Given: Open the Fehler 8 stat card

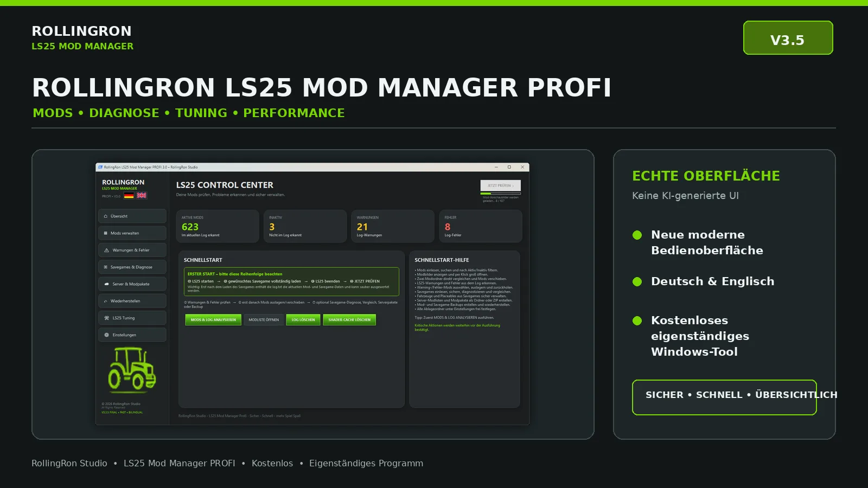Looking at the screenshot, I should (481, 226).
